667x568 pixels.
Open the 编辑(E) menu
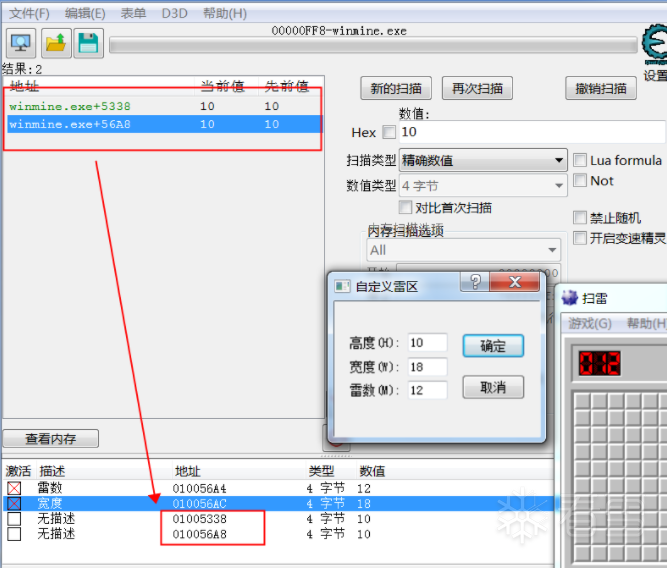click(x=85, y=13)
